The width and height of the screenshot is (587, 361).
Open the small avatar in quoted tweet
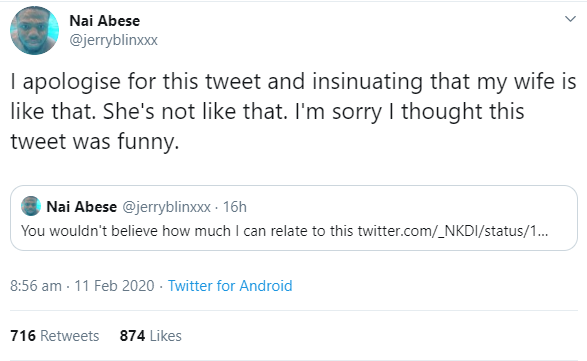(31, 206)
